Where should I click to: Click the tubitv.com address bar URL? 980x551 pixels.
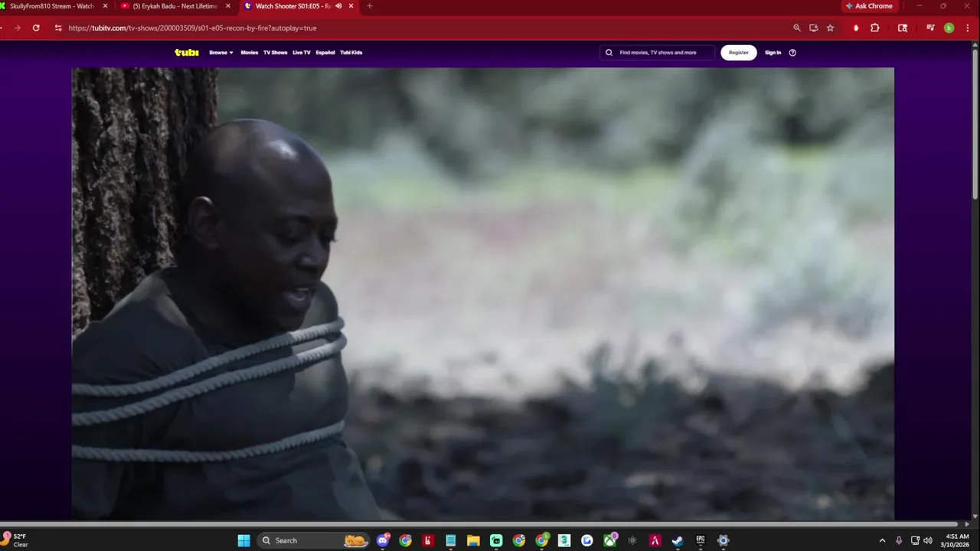(x=192, y=28)
